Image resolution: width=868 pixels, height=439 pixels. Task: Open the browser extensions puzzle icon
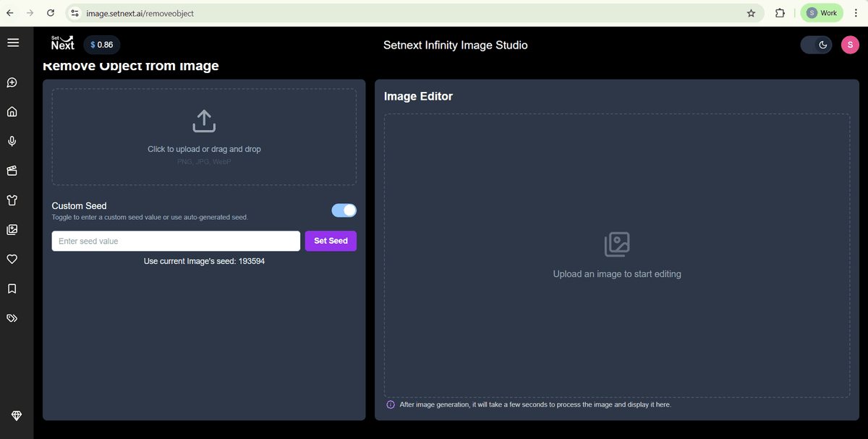coord(780,13)
